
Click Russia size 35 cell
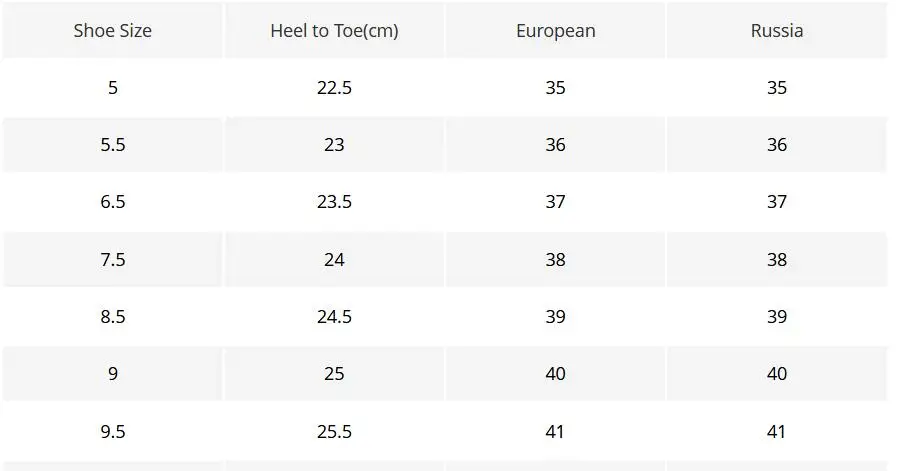coord(777,88)
